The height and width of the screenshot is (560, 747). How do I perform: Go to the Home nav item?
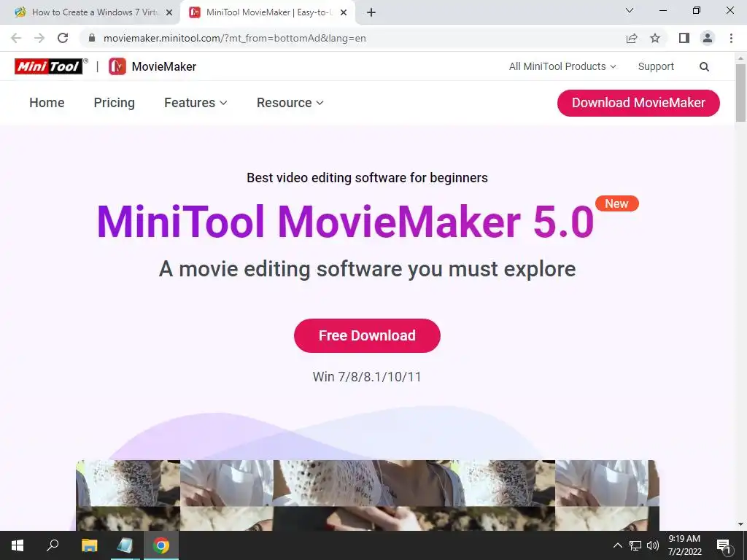pyautogui.click(x=47, y=103)
